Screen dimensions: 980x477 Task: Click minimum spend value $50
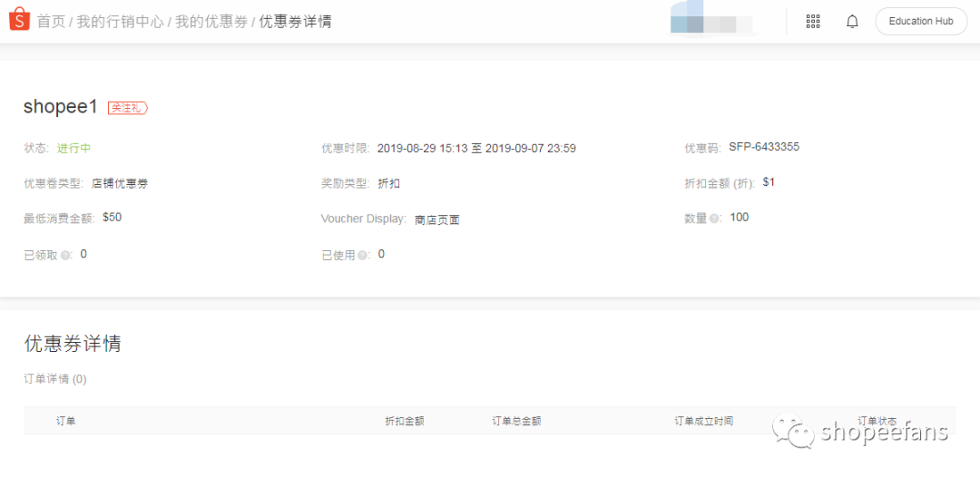tap(112, 218)
